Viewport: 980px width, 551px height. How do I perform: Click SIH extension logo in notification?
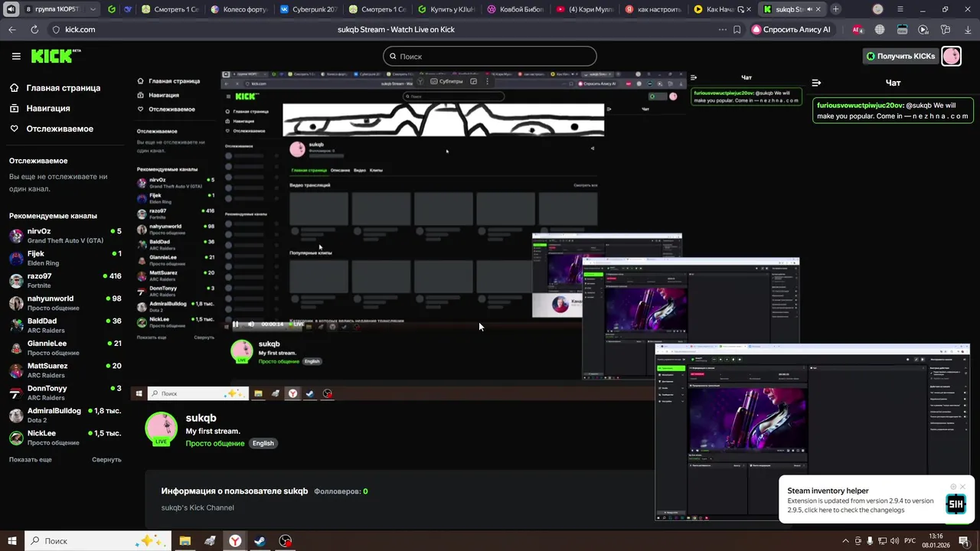(955, 504)
